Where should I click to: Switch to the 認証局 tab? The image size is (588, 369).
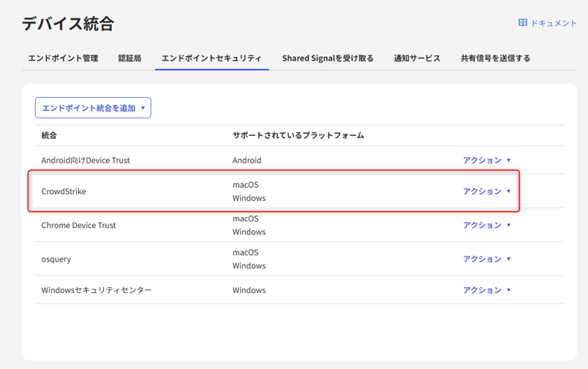[x=129, y=58]
